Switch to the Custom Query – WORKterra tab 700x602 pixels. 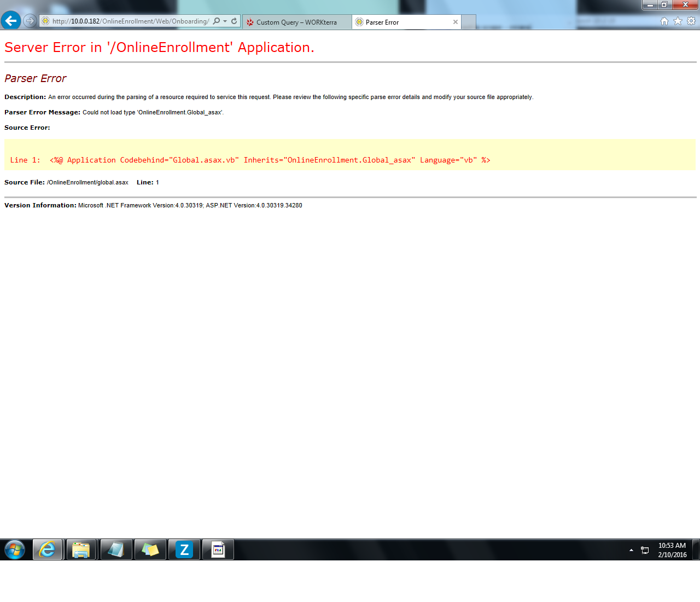click(x=296, y=22)
